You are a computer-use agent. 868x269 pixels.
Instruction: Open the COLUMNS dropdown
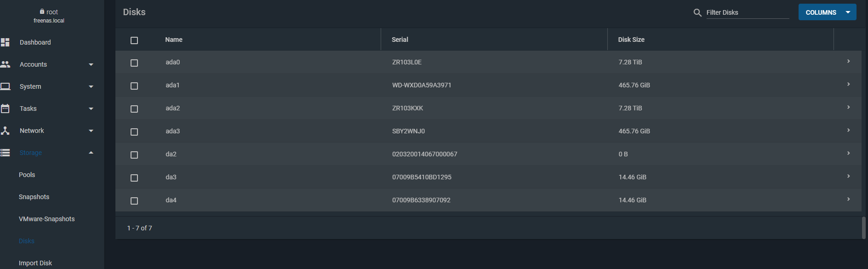(827, 12)
